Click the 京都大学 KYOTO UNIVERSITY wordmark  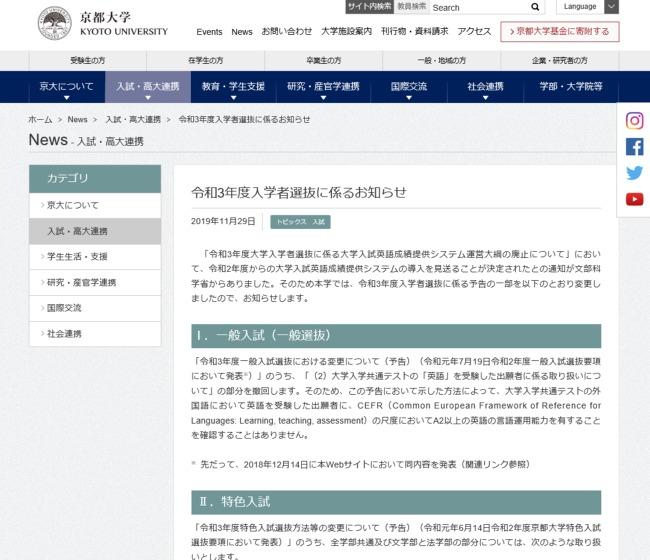(x=124, y=24)
